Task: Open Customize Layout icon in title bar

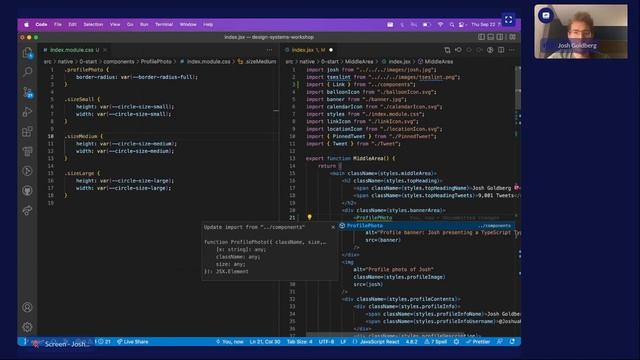Action: point(512,37)
